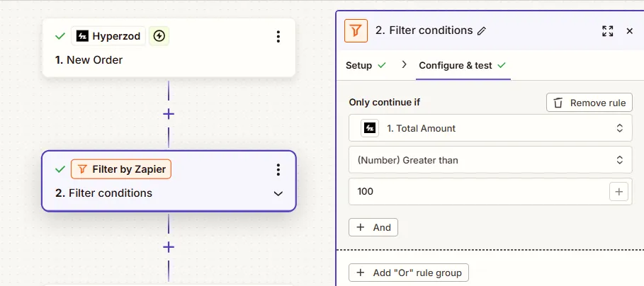
Task: Click the orange filter icon in the panel header
Action: [x=356, y=30]
